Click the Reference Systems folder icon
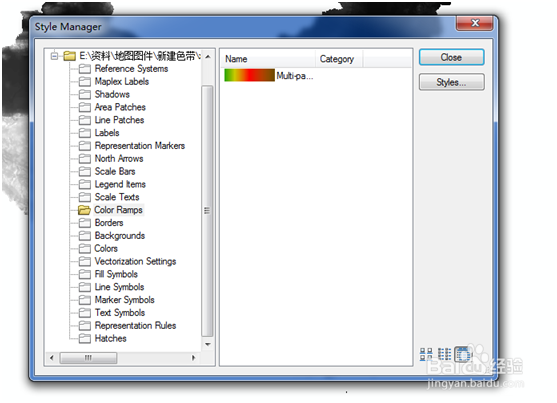 point(85,69)
